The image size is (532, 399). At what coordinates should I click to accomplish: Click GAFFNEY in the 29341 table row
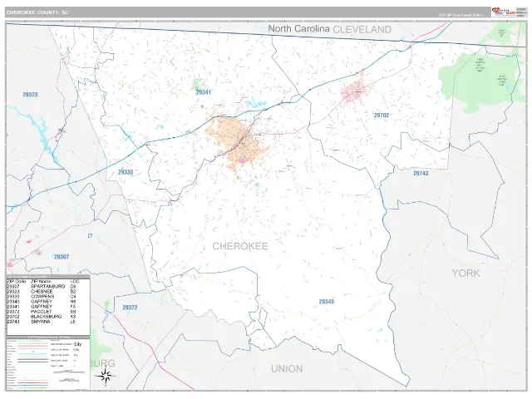(x=42, y=307)
